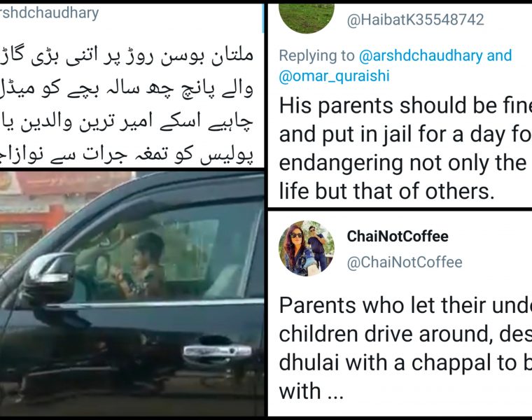The height and width of the screenshot is (420, 532).
Task: Click the car door handle in the video
Action: coord(216,351)
